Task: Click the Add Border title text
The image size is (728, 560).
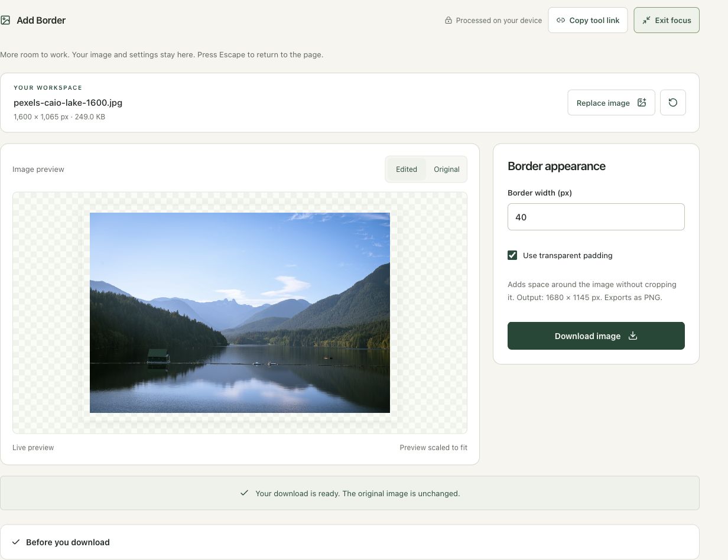Action: (x=41, y=20)
